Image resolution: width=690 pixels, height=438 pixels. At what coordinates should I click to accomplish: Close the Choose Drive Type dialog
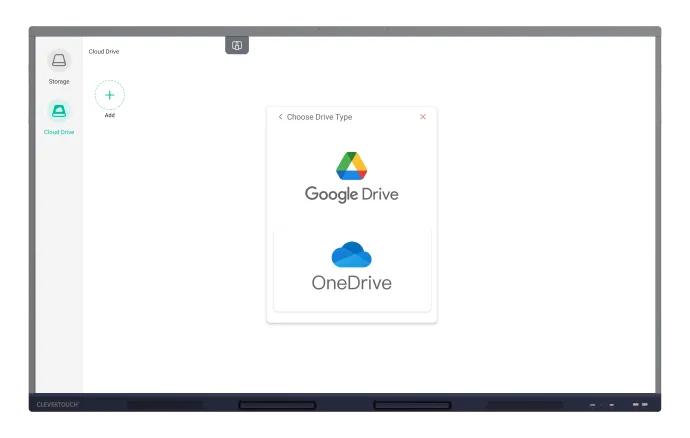click(423, 117)
